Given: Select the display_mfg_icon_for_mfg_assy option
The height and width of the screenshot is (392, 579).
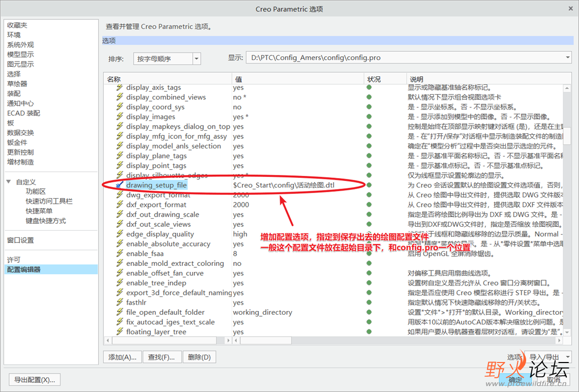Looking at the screenshot, I should pos(176,136).
